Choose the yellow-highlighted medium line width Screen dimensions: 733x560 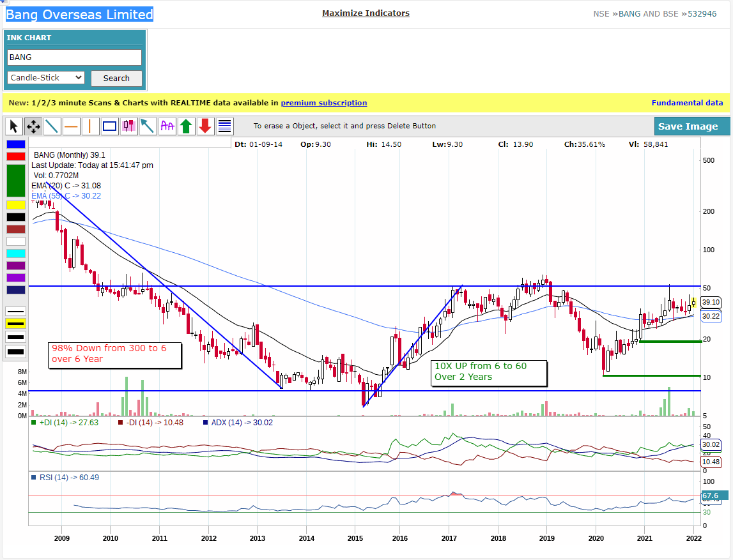click(x=16, y=324)
